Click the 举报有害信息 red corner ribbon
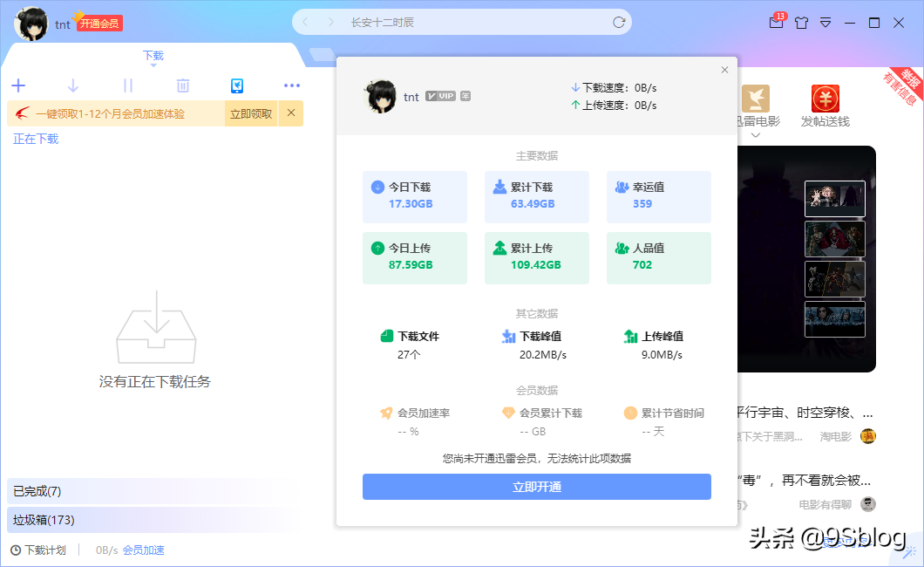This screenshot has width=924, height=567. pyautogui.click(x=903, y=85)
